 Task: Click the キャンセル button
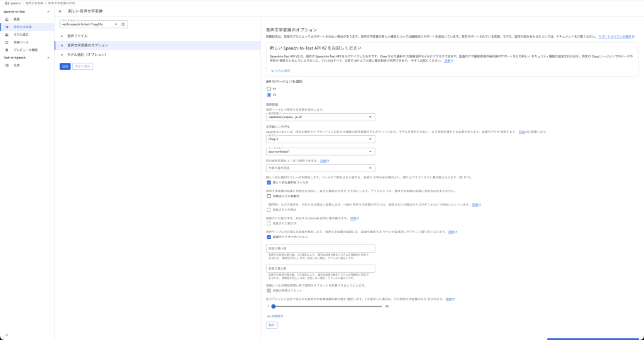(x=82, y=66)
